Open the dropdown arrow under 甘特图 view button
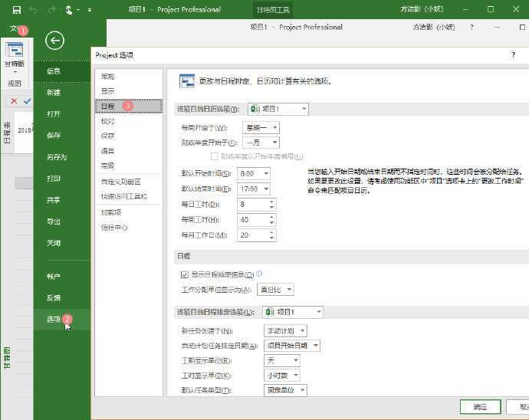The width and height of the screenshot is (529, 420). [x=15, y=72]
